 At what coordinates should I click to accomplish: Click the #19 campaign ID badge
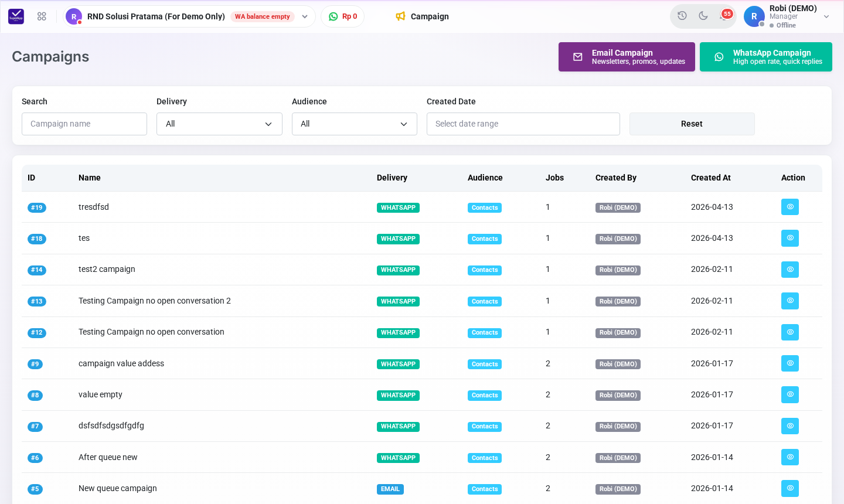(37, 207)
